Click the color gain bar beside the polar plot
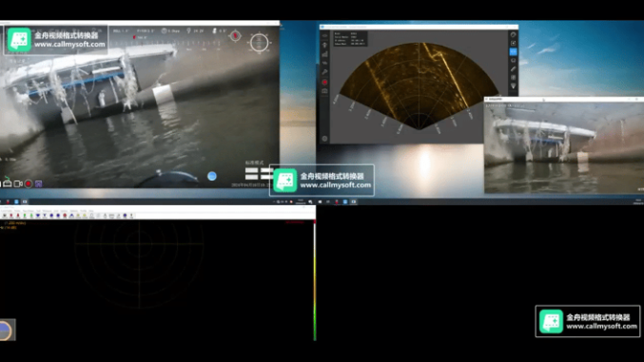Screen dimensions: 644x362 point(315,280)
